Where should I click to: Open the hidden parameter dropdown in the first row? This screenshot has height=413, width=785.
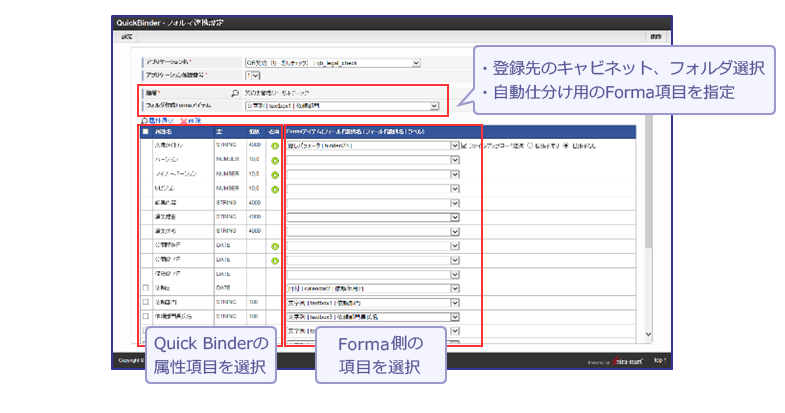coord(373,146)
